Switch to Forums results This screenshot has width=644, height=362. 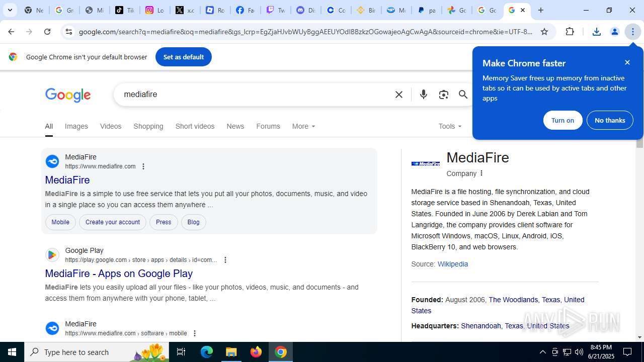[x=268, y=126]
